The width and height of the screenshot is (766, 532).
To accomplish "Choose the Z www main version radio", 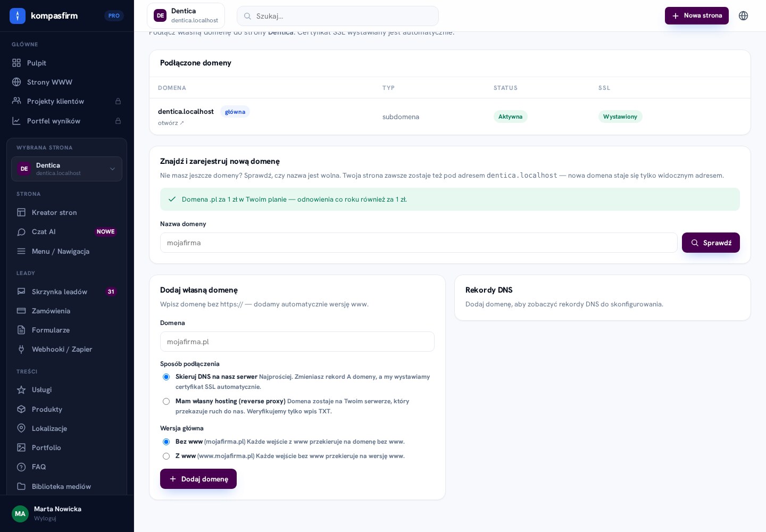I will pos(166,456).
